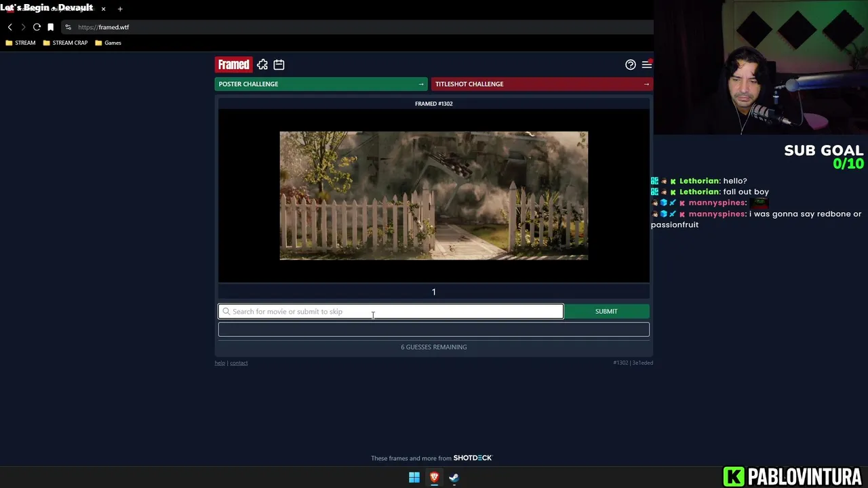Click the search magnifier icon in input
868x488 pixels.
coord(226,311)
